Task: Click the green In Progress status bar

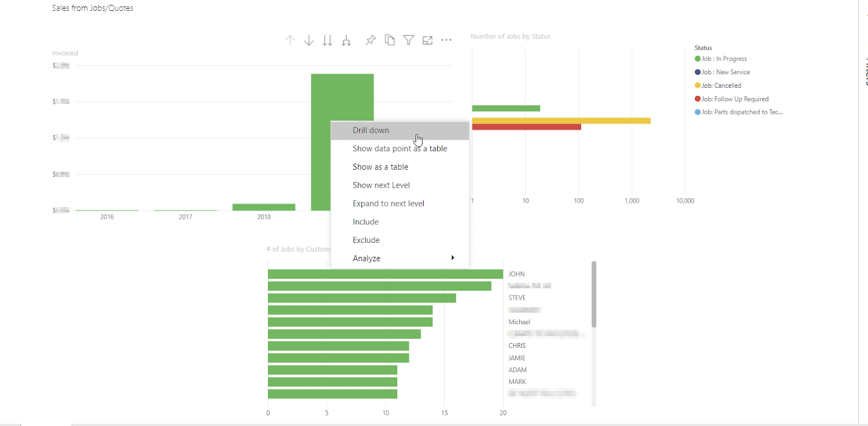Action: (x=506, y=108)
